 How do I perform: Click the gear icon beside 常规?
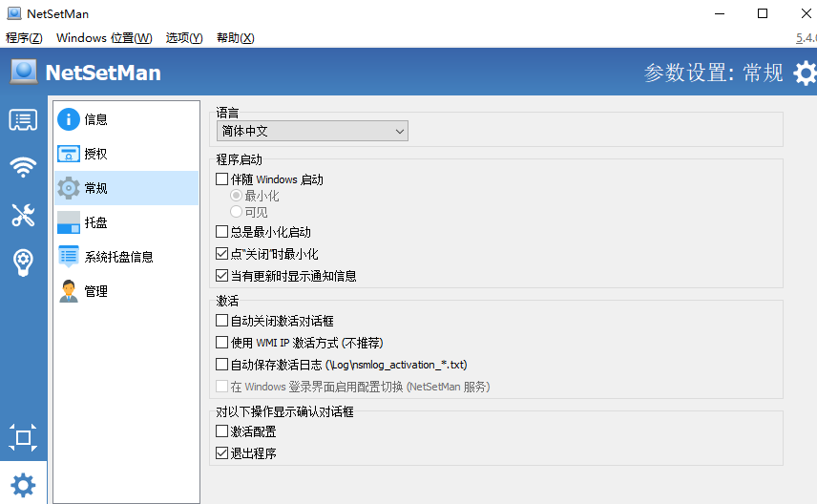tap(69, 188)
